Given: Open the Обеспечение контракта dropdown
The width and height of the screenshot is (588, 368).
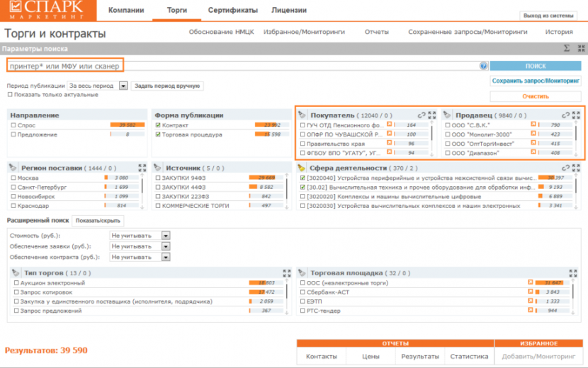Looking at the screenshot, I should click(x=165, y=257).
